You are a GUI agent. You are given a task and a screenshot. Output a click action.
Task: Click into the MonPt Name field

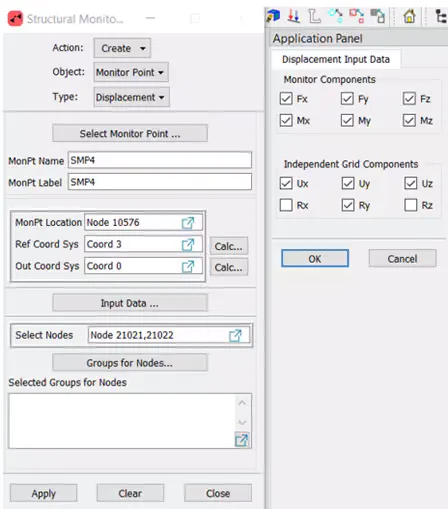point(160,160)
